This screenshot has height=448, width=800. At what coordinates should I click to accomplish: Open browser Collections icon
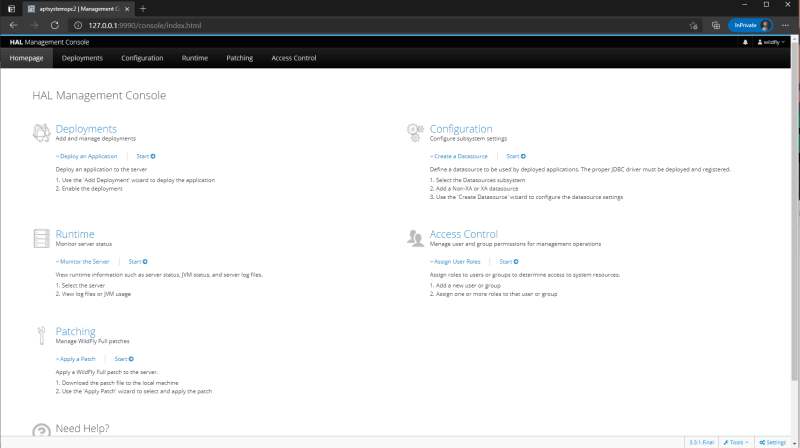(x=716, y=26)
